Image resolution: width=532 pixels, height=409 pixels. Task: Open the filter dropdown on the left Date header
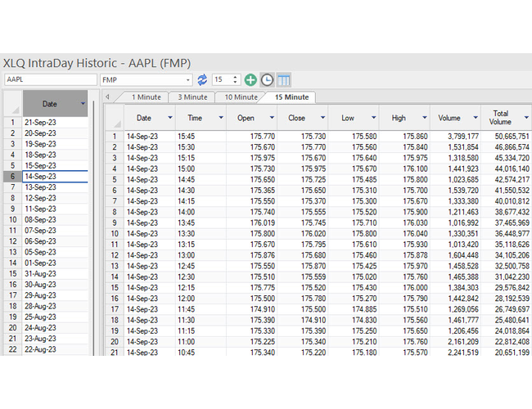[83, 103]
